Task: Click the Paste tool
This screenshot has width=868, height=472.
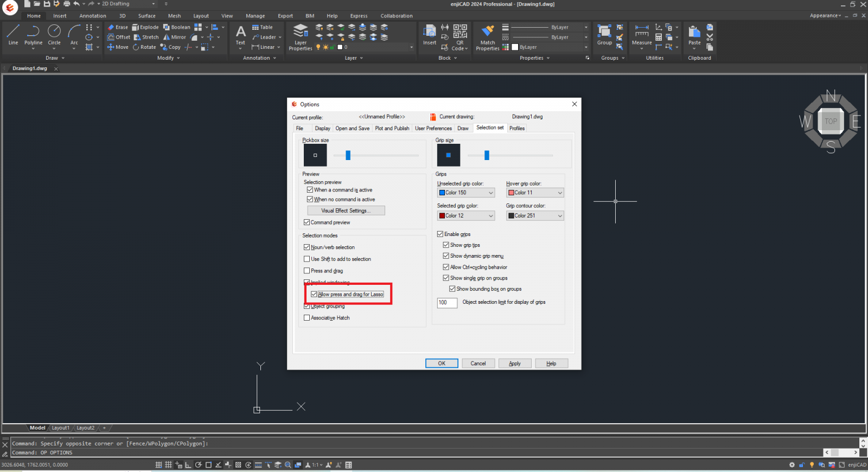Action: pos(694,36)
